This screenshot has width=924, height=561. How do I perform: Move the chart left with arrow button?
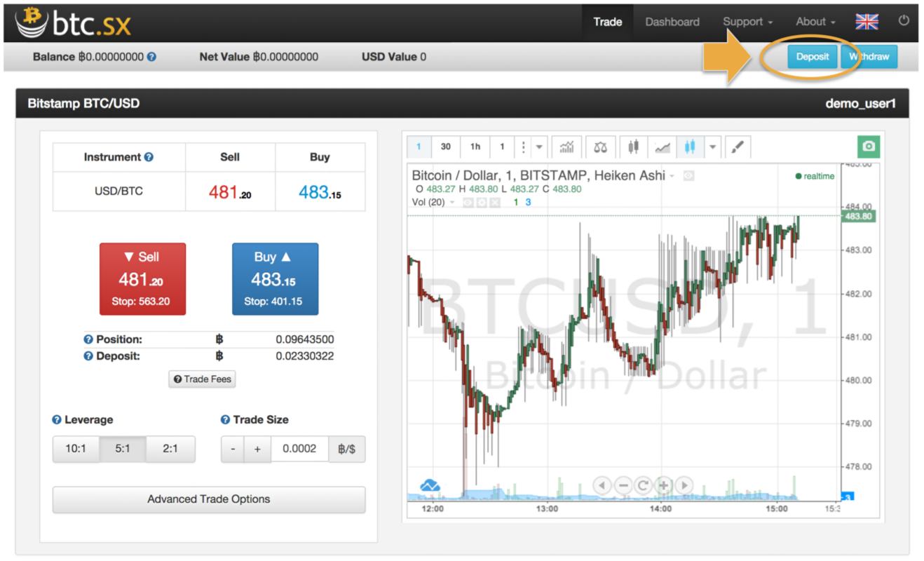coord(602,485)
